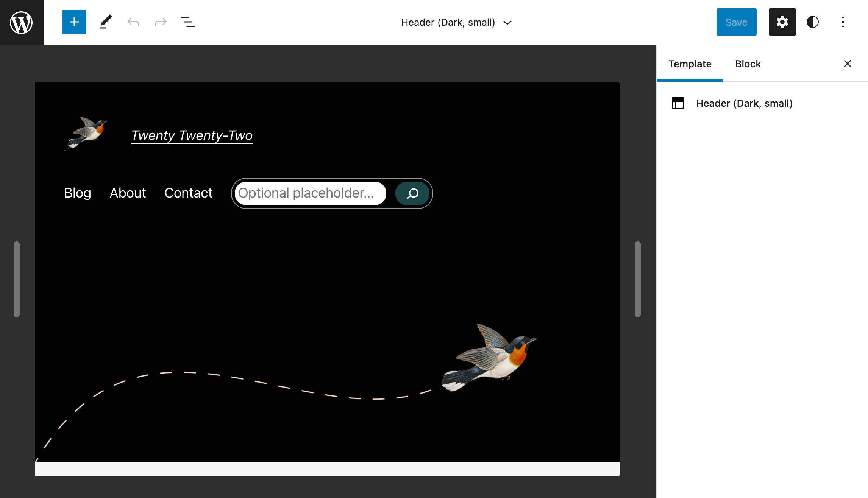Viewport: 868px width, 498px height.
Task: Click the About navigation menu item
Action: coord(127,192)
